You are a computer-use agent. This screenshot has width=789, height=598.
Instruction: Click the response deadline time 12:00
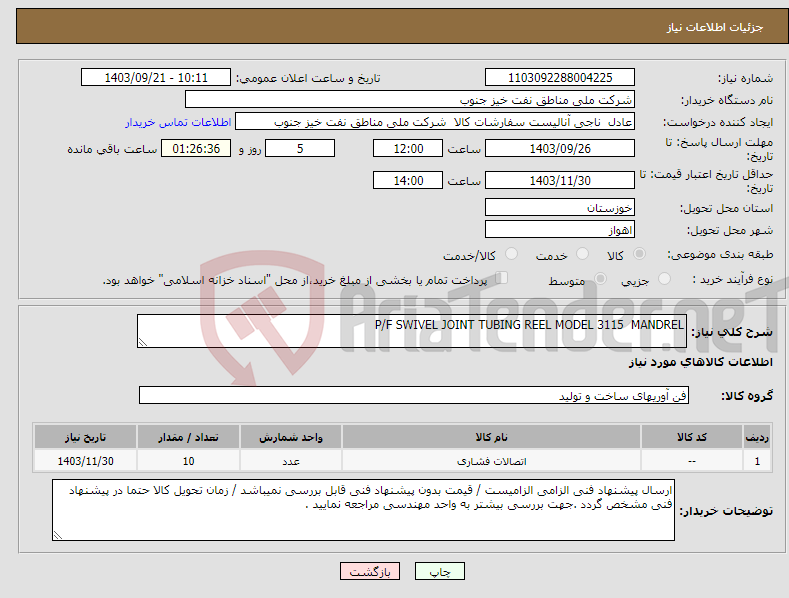pyautogui.click(x=408, y=148)
